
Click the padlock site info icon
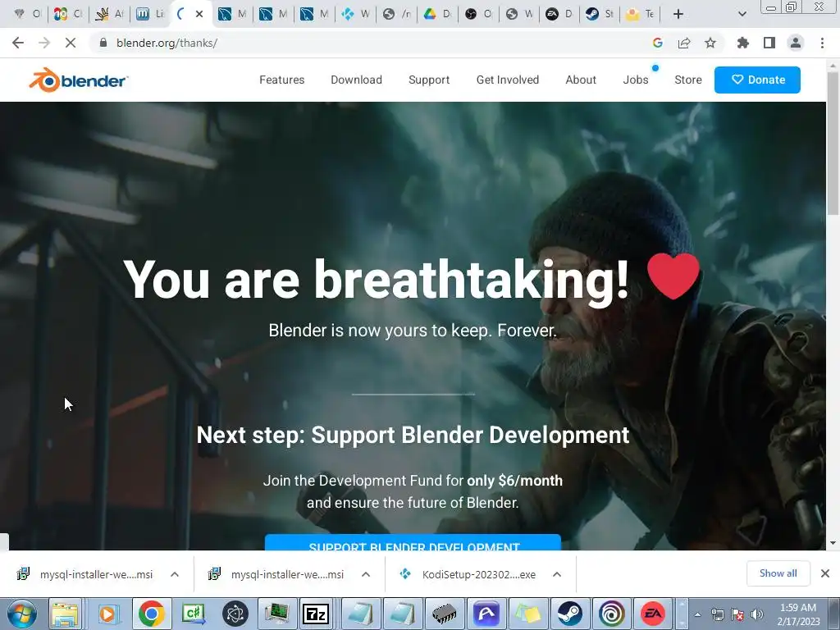(x=103, y=43)
